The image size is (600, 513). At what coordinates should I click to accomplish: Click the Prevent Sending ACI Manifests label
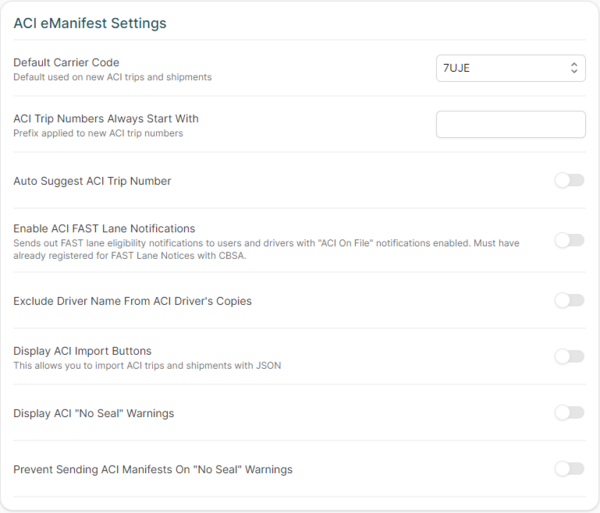(153, 469)
